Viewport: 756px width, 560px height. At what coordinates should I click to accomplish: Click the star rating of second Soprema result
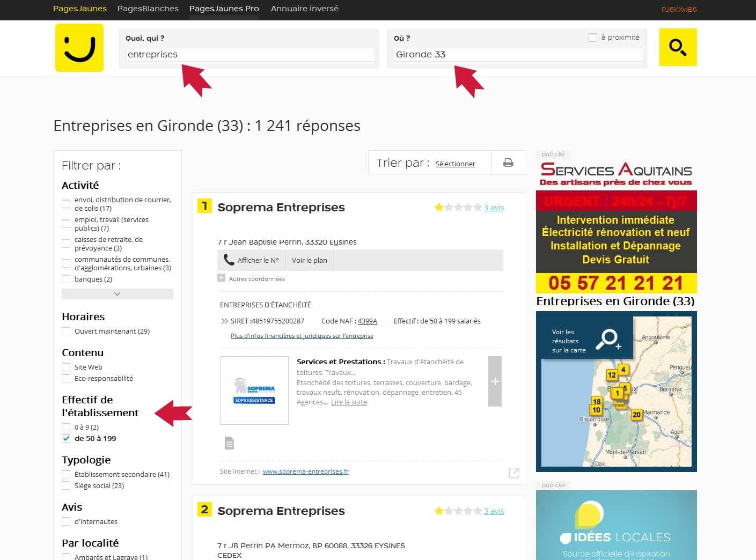click(x=458, y=511)
